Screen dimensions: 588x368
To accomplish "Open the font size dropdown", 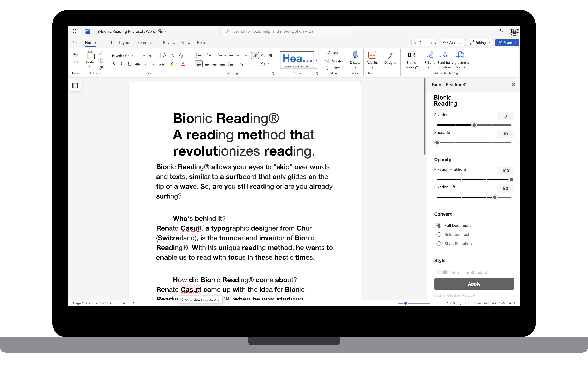I will tap(158, 56).
